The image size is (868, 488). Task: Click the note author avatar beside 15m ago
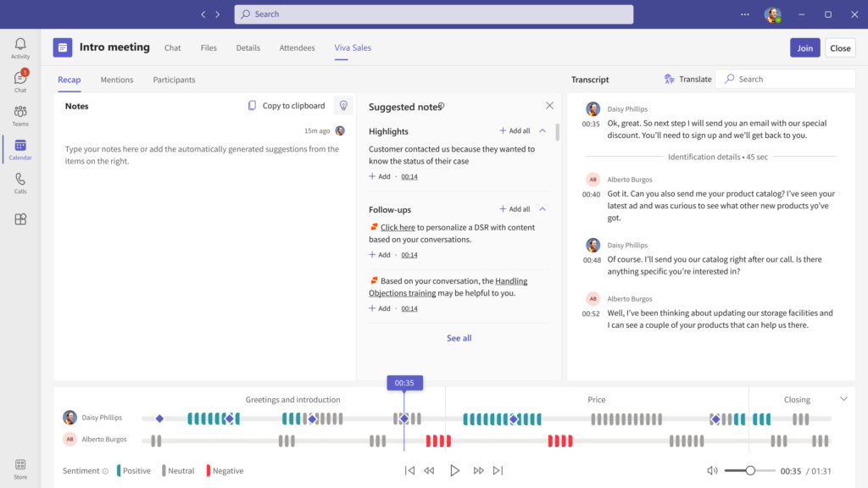click(340, 130)
